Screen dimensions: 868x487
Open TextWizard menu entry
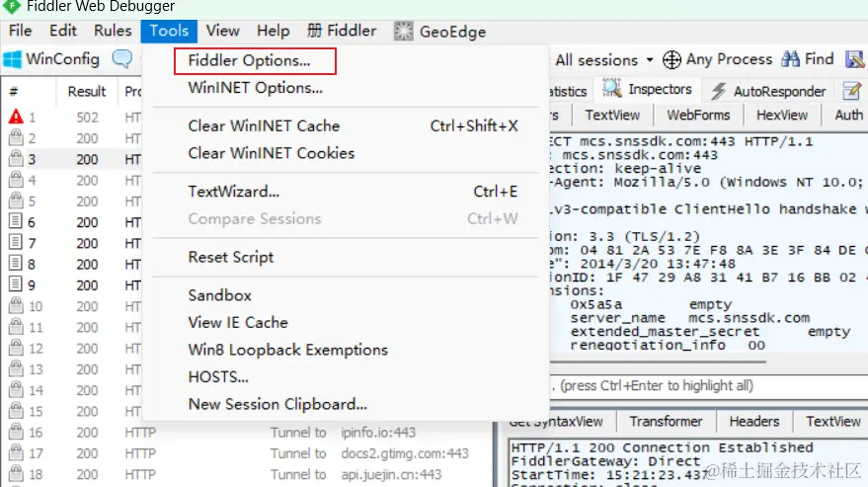(234, 192)
